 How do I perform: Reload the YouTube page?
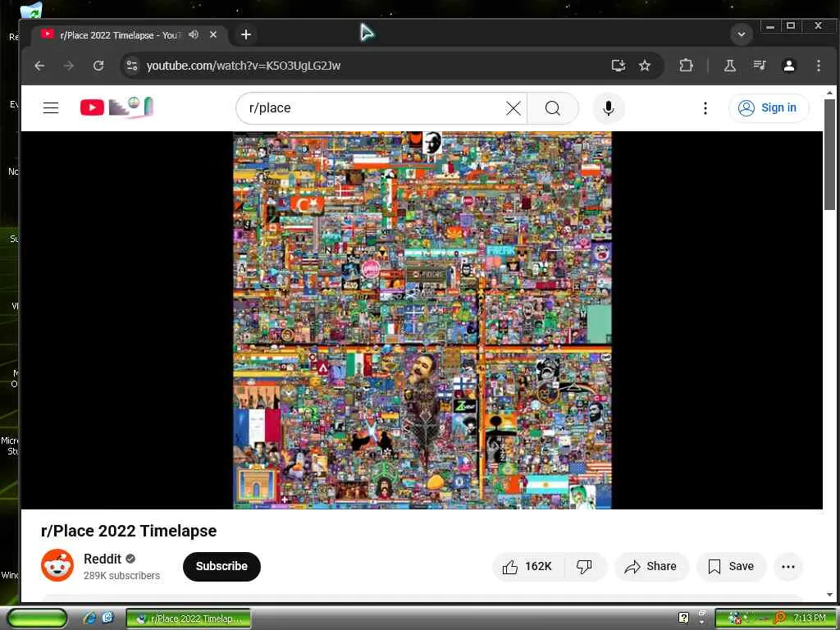pyautogui.click(x=98, y=66)
